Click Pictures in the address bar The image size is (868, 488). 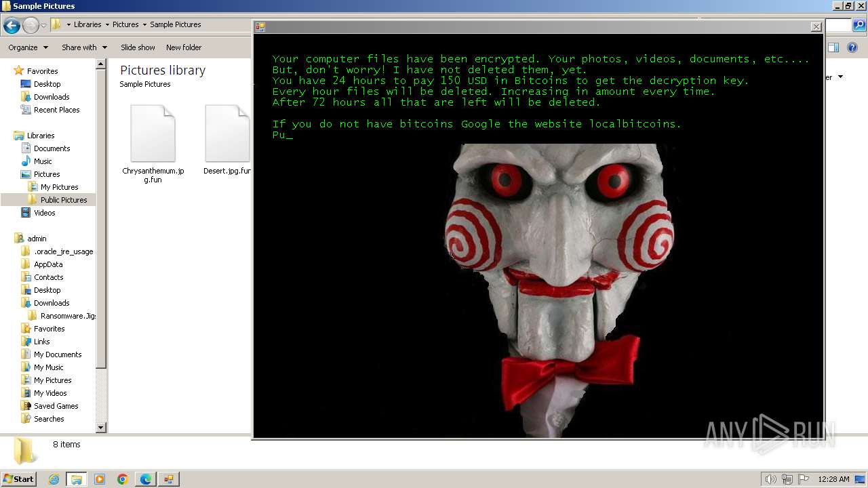[x=125, y=24]
